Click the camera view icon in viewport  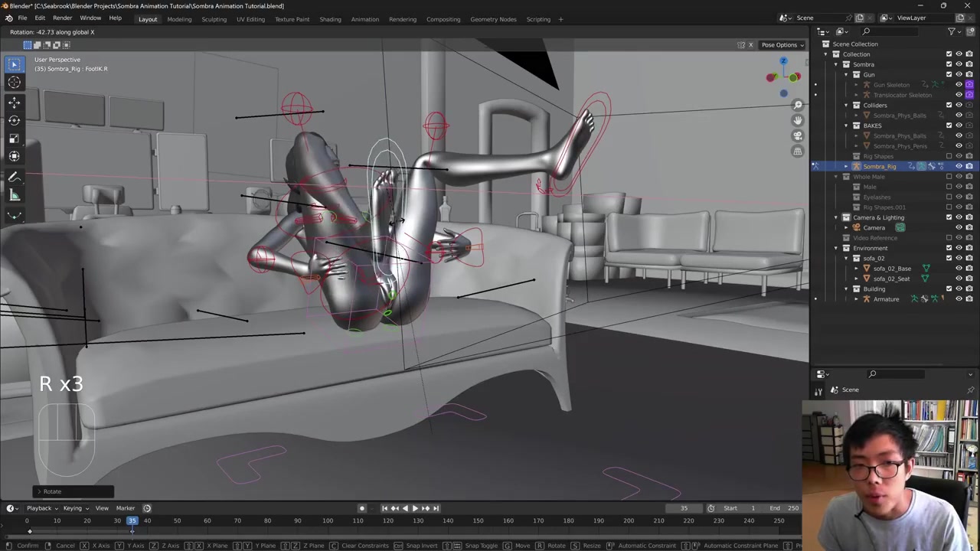(x=798, y=135)
